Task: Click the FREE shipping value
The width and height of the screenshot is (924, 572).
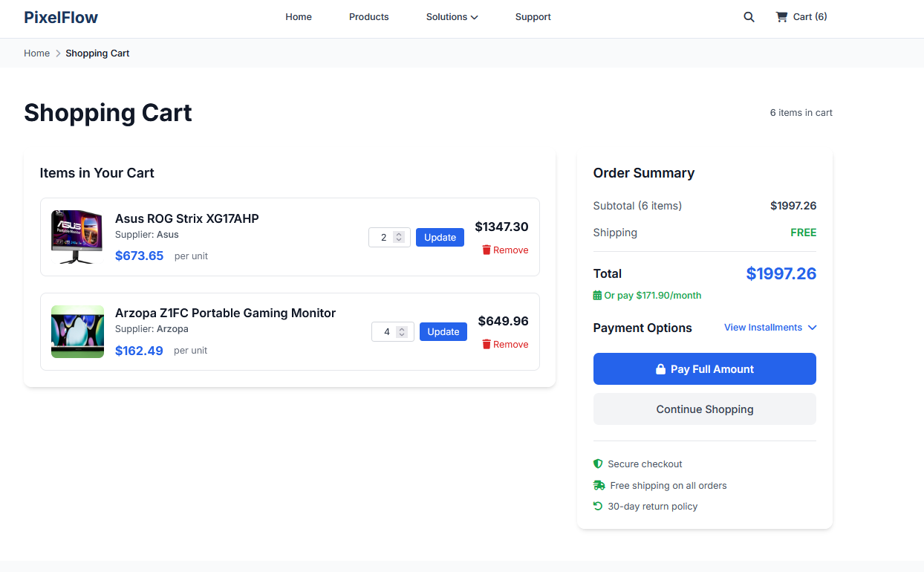Action: (804, 233)
